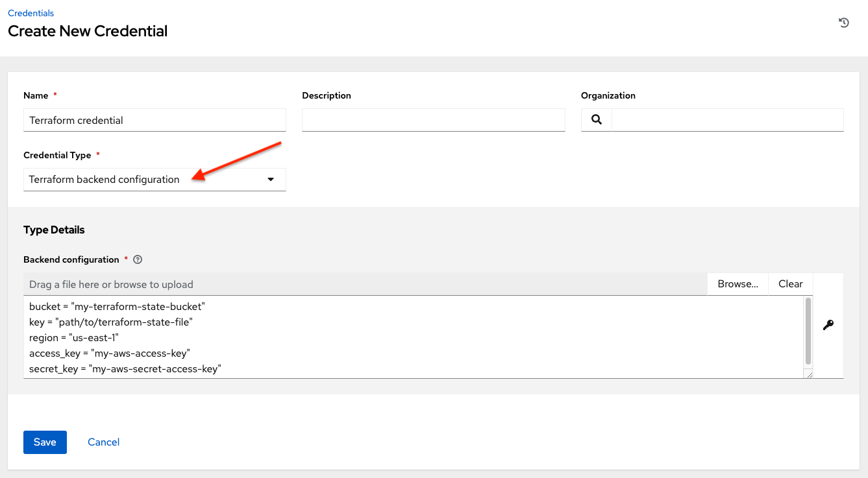Save the Terraform credential
Image resolution: width=868 pixels, height=478 pixels.
(45, 442)
